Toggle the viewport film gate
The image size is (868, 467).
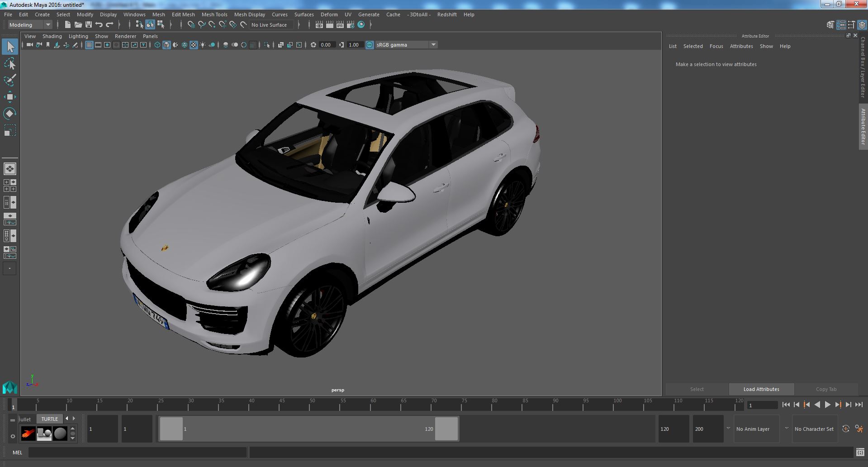pos(98,45)
